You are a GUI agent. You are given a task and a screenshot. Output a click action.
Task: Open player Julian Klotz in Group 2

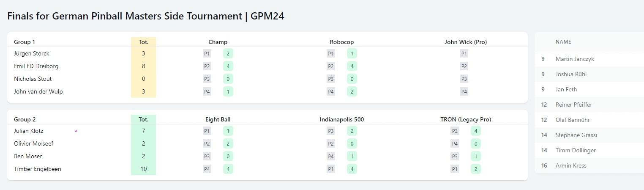coord(29,131)
